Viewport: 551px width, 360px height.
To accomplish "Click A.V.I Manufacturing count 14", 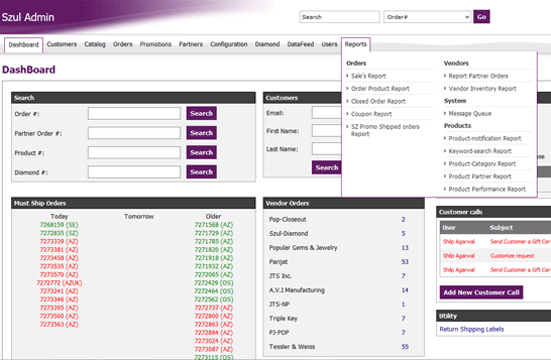I will point(405,290).
